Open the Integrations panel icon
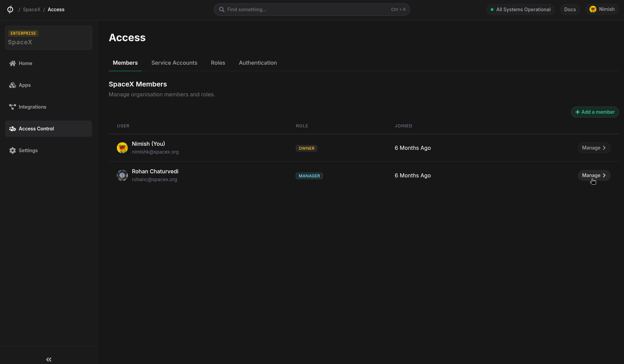624x364 pixels. tap(12, 107)
